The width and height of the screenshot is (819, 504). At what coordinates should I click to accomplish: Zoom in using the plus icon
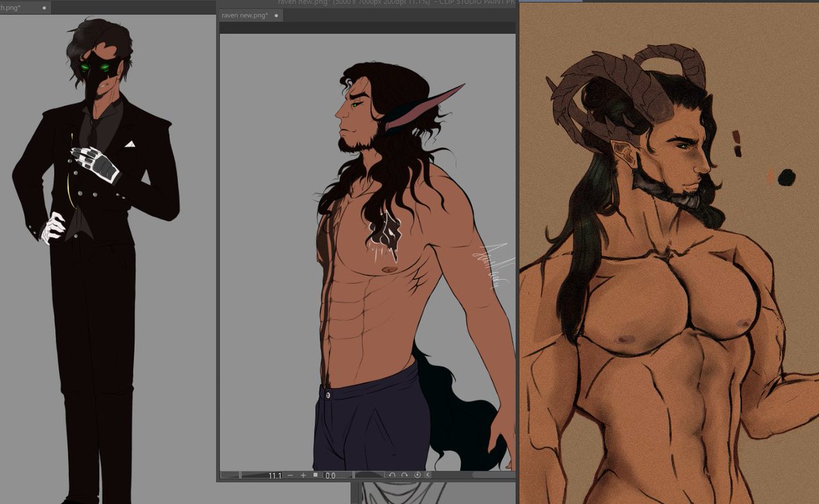pos(303,475)
